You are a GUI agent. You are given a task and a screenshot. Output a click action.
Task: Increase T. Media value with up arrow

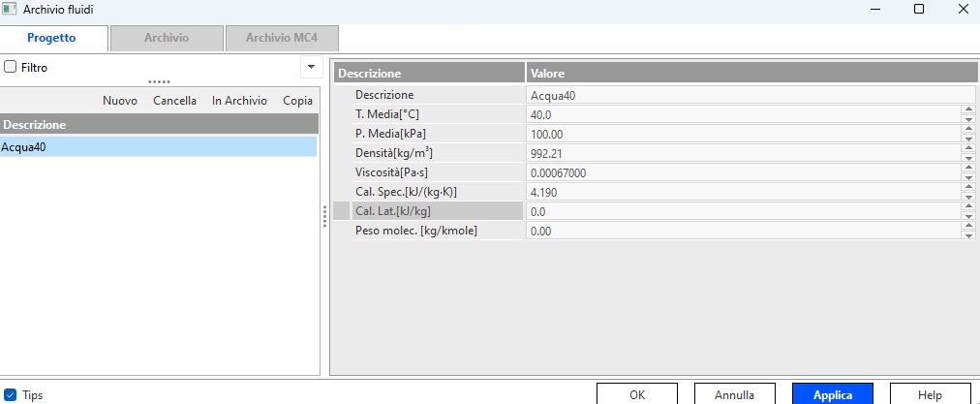[967, 109]
